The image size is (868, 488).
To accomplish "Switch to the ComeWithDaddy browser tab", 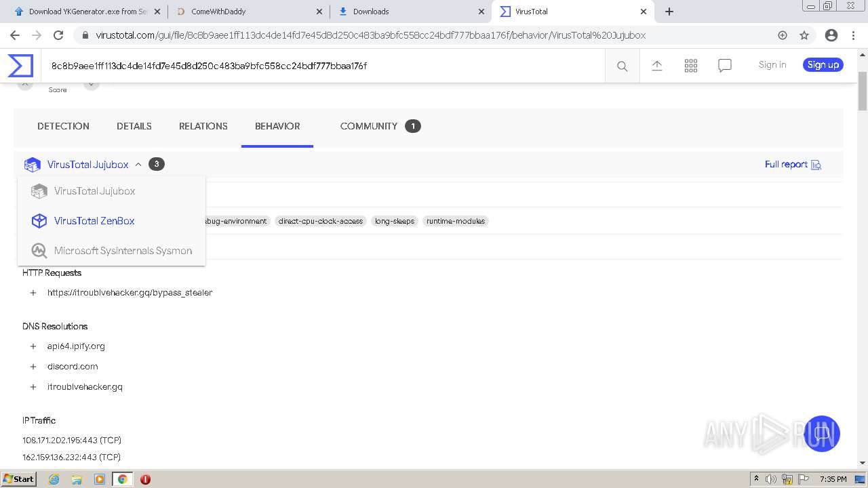I will click(x=248, y=12).
